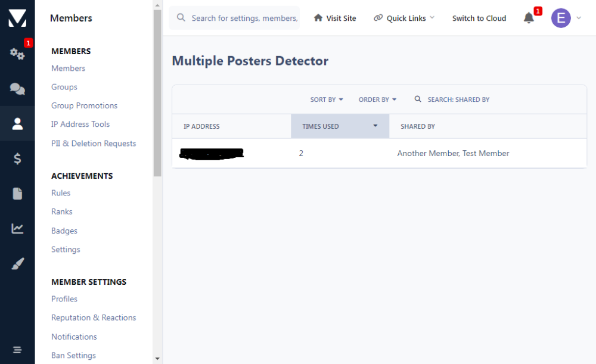
Task: Open the Customization paintbrush icon section
Action: pyautogui.click(x=17, y=264)
